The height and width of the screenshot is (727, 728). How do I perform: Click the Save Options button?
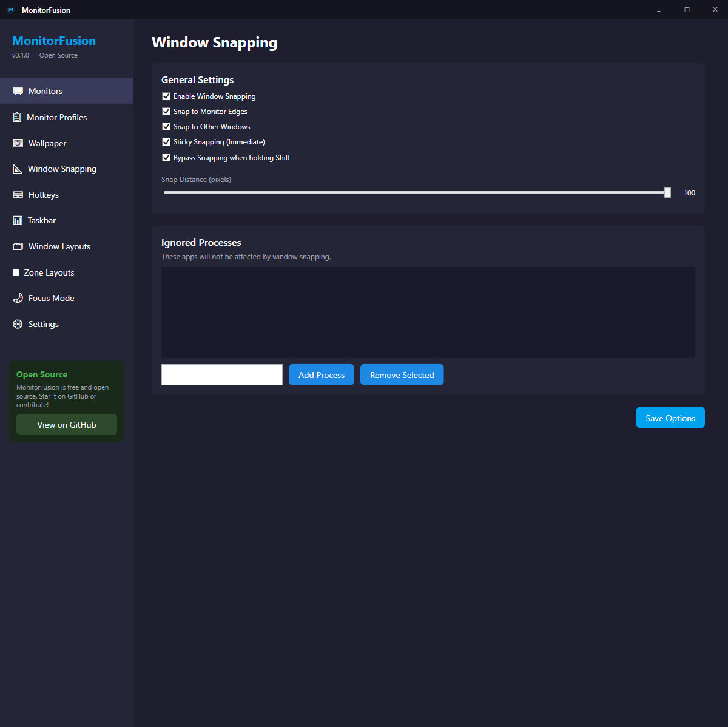point(670,418)
